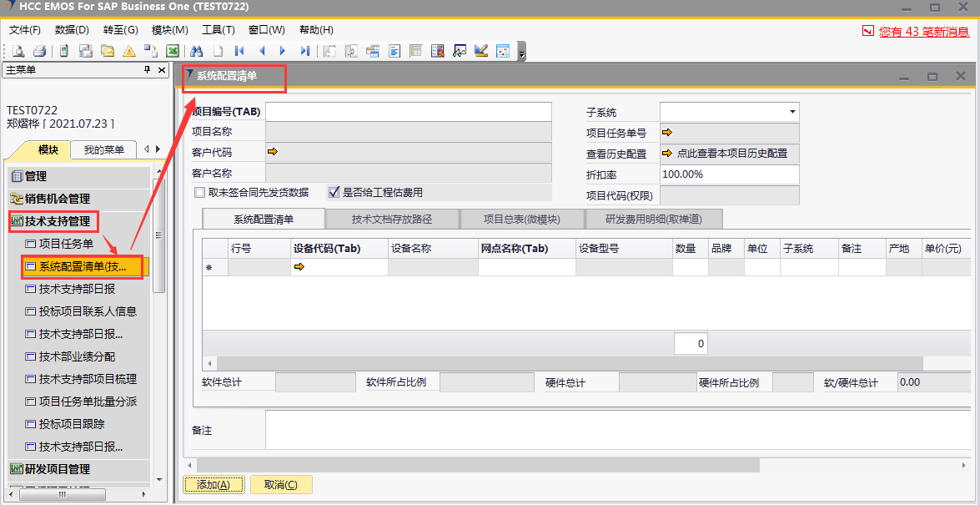The height and width of the screenshot is (505, 980).
Task: Click the 取消(C) button
Action: click(280, 485)
